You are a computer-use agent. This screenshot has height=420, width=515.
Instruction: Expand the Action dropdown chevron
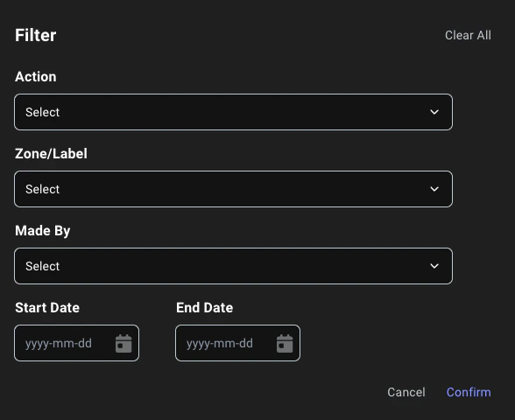click(x=434, y=112)
